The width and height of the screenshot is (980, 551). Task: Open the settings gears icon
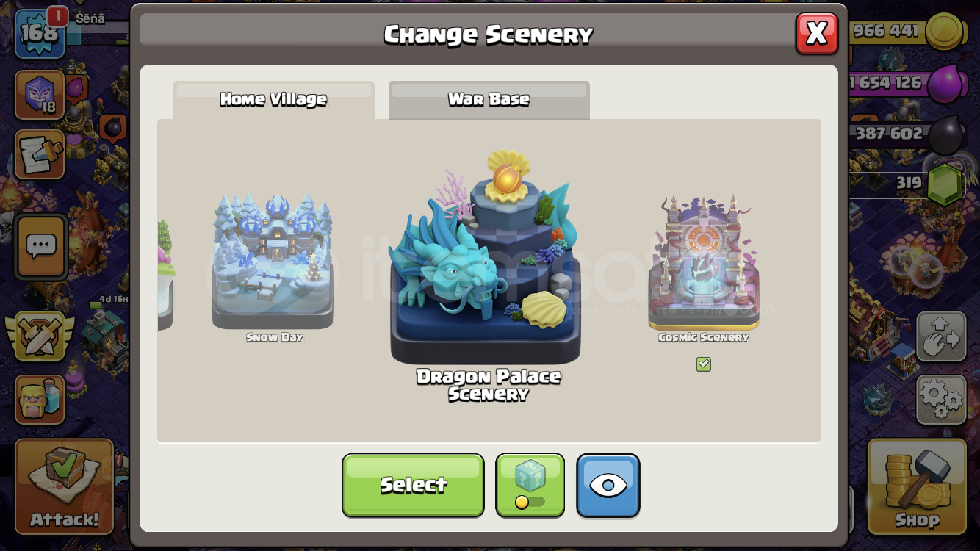tap(941, 399)
